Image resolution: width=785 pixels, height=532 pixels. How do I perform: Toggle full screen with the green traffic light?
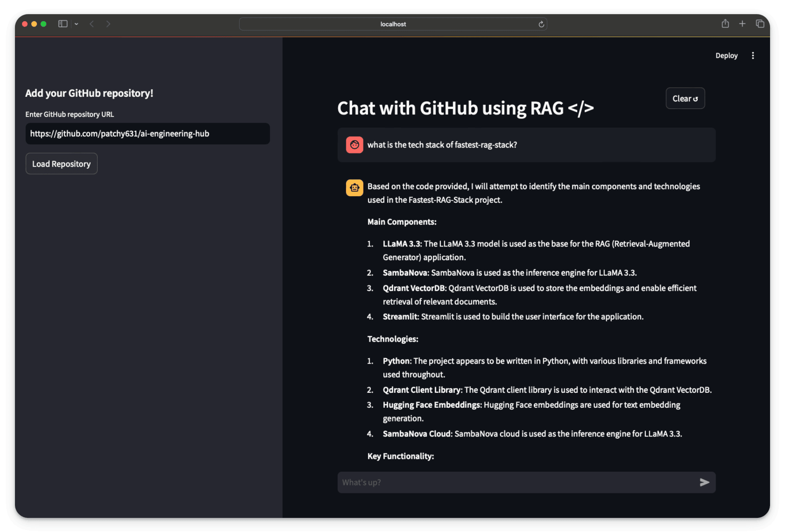point(43,24)
